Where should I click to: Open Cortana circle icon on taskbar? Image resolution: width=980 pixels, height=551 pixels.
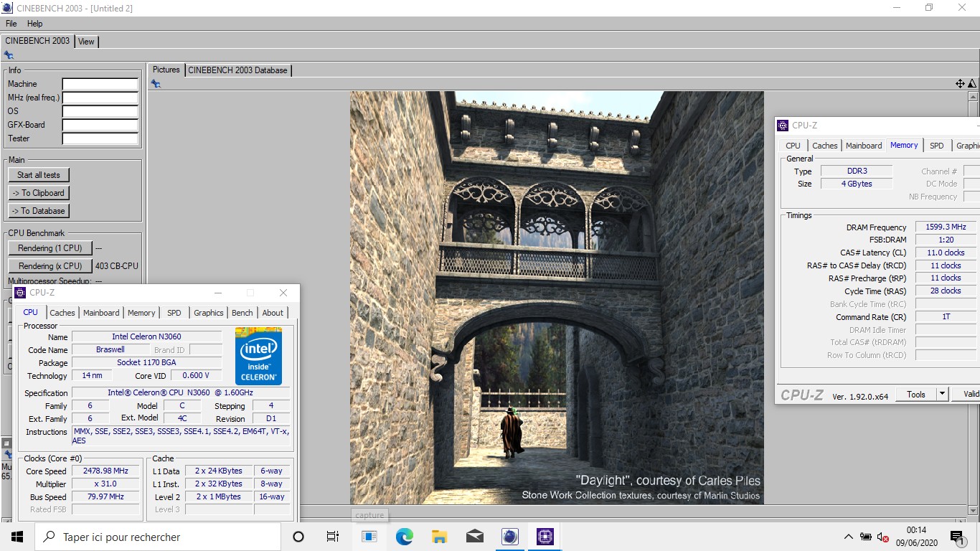[x=298, y=537]
